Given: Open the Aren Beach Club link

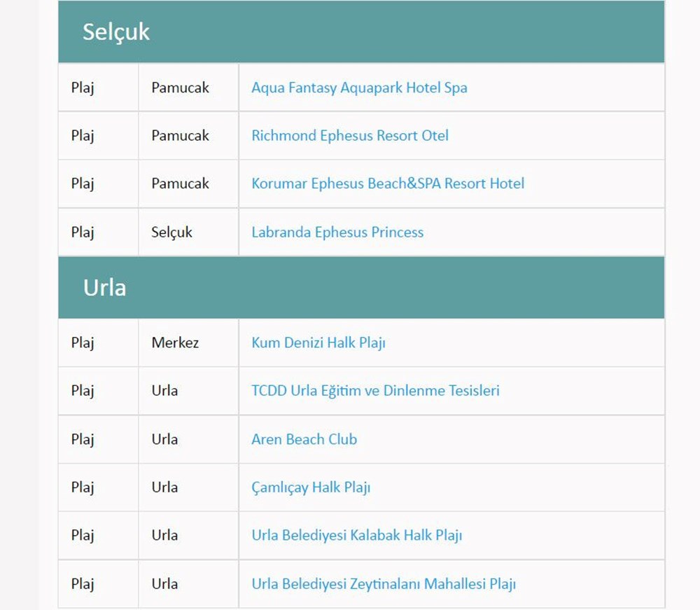Looking at the screenshot, I should coord(304,439).
